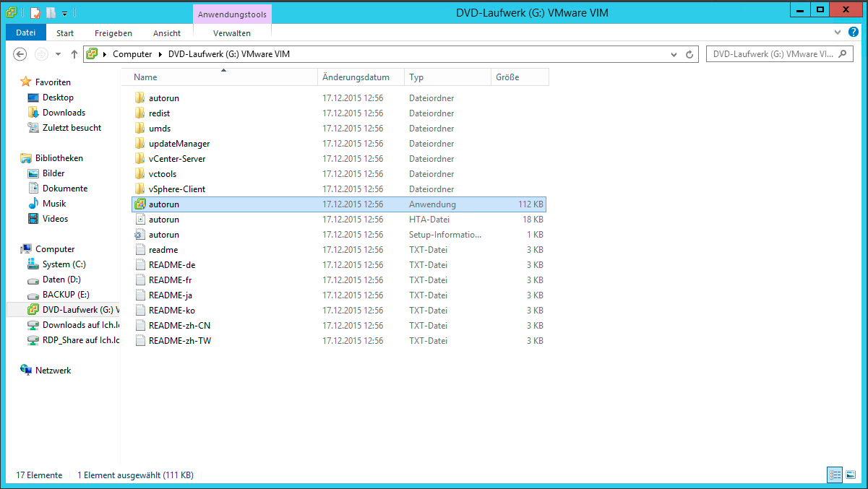Go up one folder level arrow
Viewport: 868px width, 489px height.
click(x=74, y=54)
